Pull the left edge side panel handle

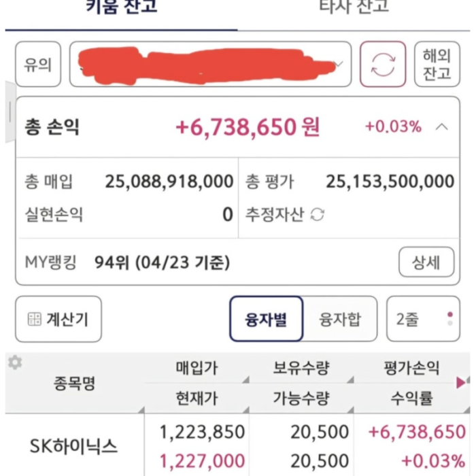click(x=10, y=112)
